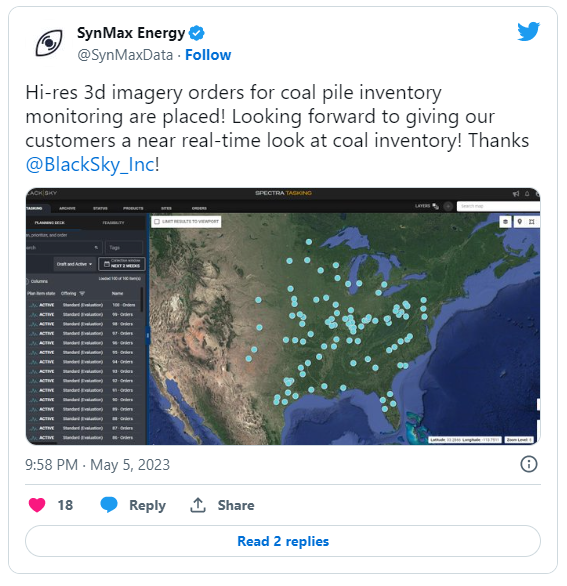Open the SynMax Energy eye avatar

[x=49, y=43]
